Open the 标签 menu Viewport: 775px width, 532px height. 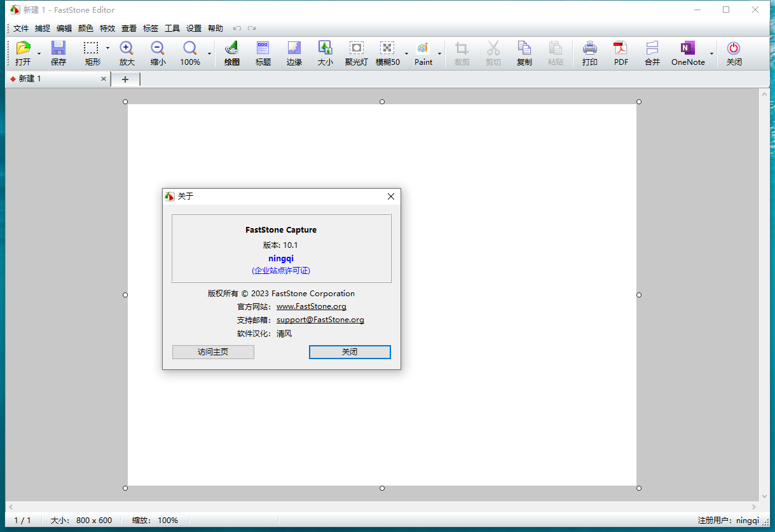tap(151, 29)
